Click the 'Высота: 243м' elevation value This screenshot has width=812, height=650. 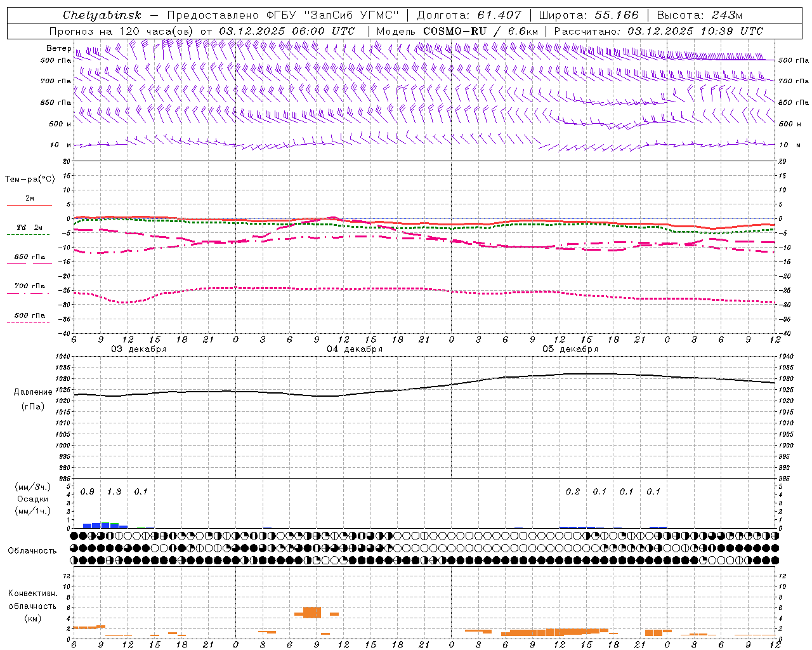(x=700, y=15)
